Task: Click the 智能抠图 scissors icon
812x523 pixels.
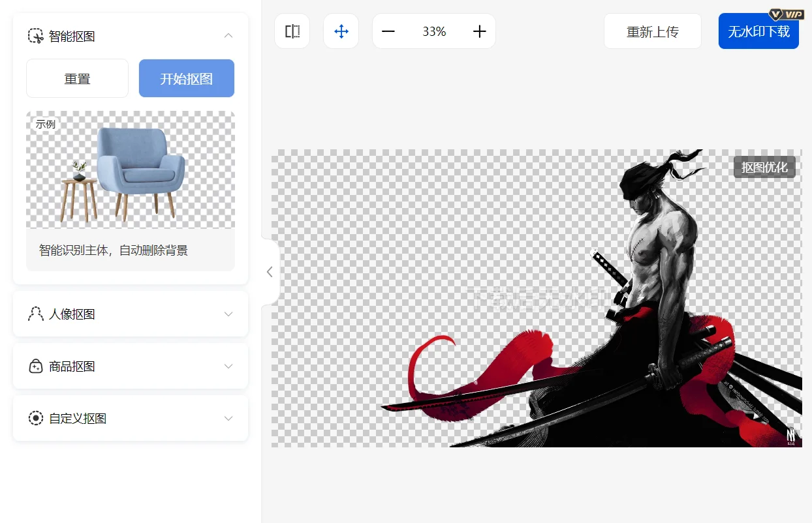Action: click(35, 36)
